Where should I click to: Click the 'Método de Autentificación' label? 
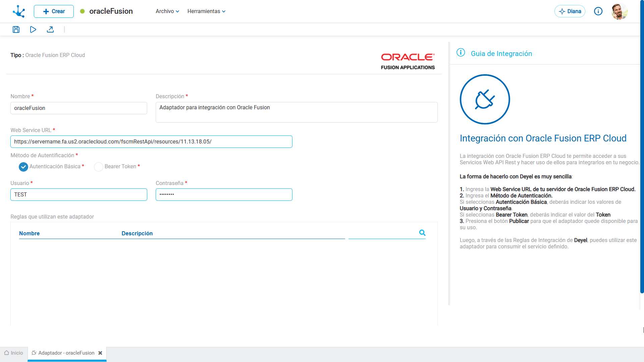click(42, 155)
